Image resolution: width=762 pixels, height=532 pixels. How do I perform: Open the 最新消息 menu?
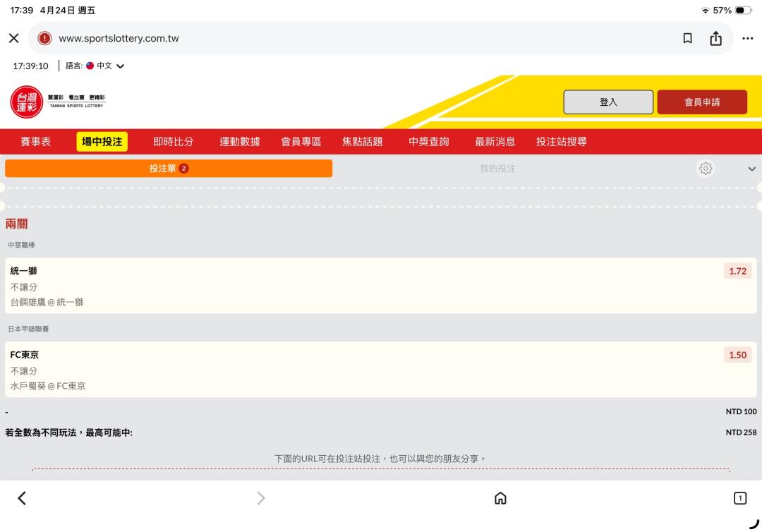[495, 141]
